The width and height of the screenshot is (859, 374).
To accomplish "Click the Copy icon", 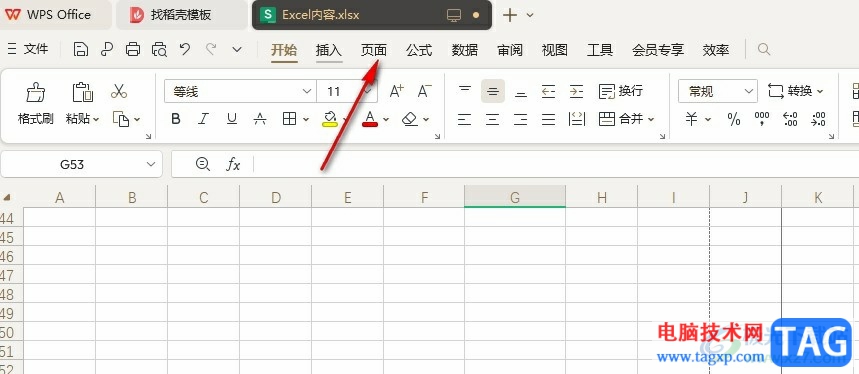I will [x=121, y=119].
